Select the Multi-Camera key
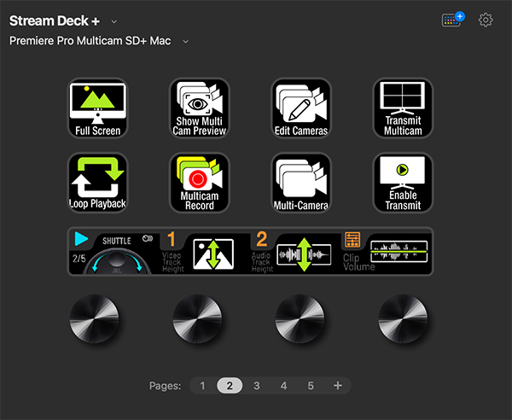 pos(301,183)
